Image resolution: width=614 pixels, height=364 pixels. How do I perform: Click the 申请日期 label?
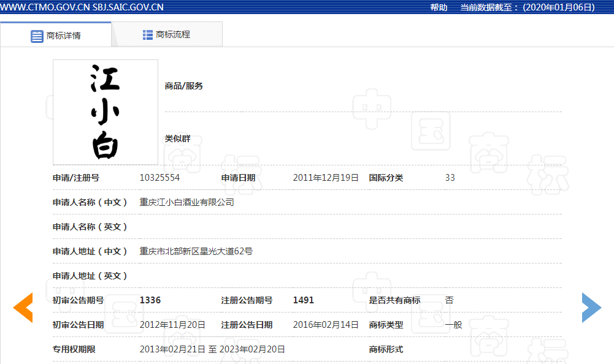pyautogui.click(x=238, y=178)
